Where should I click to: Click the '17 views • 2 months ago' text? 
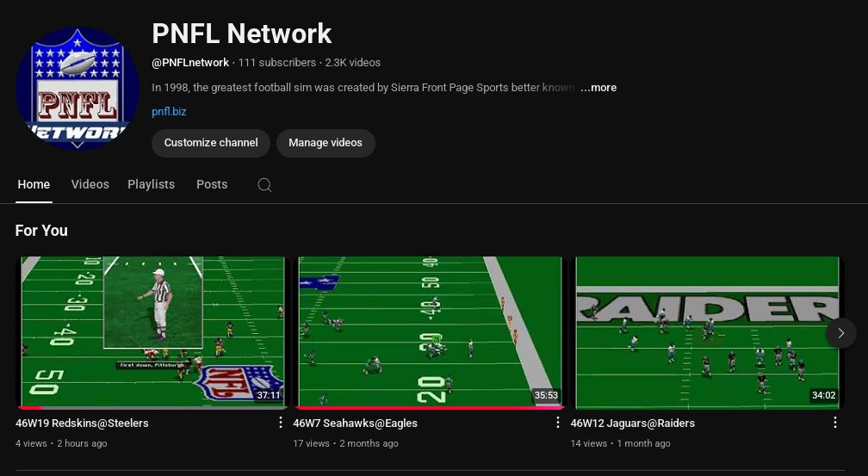(x=345, y=443)
